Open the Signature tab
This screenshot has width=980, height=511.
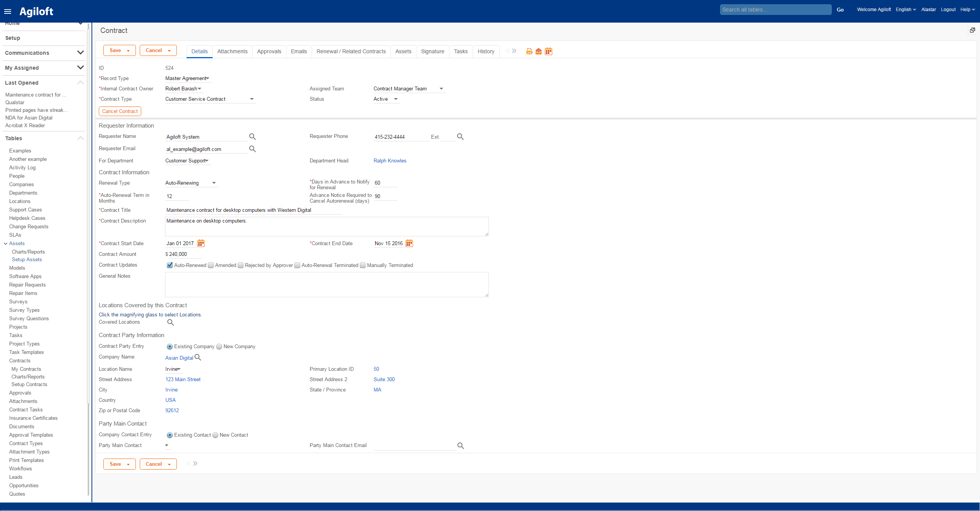(x=433, y=51)
